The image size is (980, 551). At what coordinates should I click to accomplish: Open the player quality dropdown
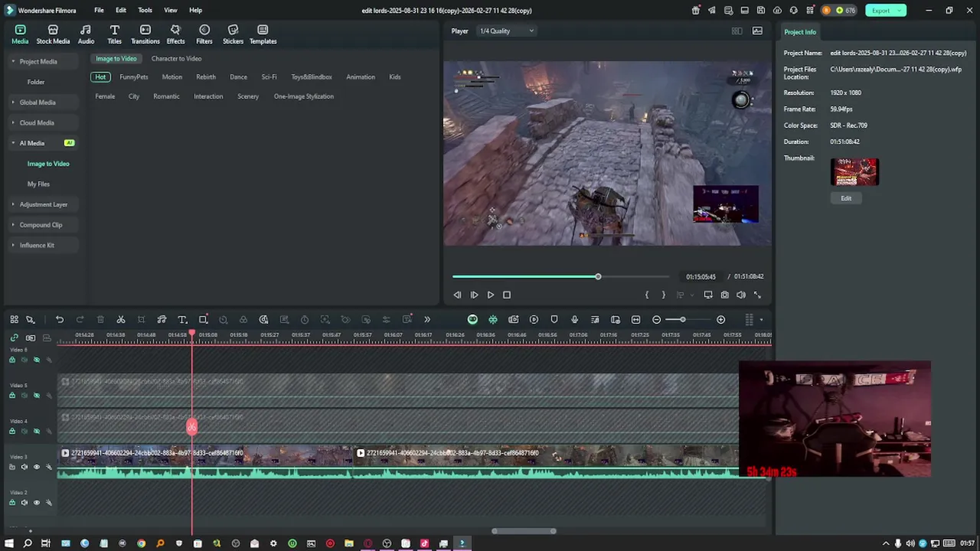click(x=507, y=31)
